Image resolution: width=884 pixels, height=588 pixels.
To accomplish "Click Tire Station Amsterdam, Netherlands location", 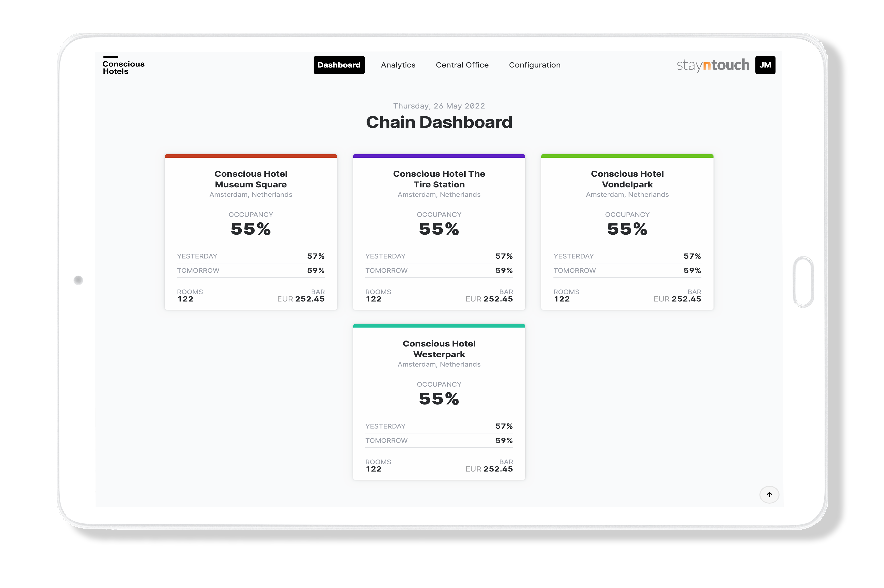I will 439,195.
